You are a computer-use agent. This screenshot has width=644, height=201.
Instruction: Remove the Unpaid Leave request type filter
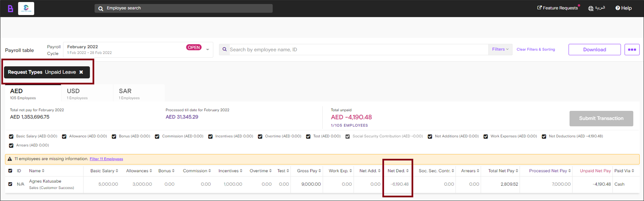81,72
